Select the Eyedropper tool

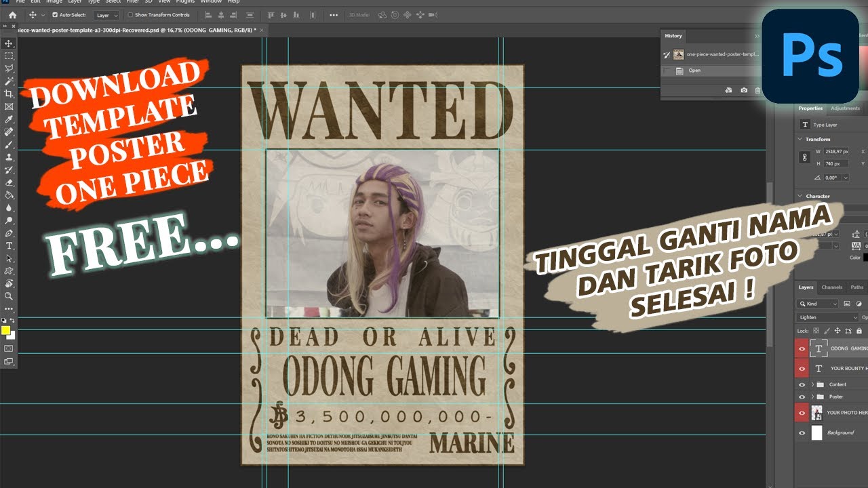9,119
